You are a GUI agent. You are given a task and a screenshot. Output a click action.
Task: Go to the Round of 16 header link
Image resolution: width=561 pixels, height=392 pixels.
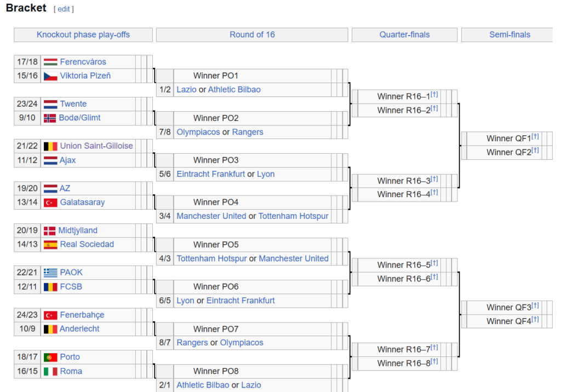coord(252,34)
